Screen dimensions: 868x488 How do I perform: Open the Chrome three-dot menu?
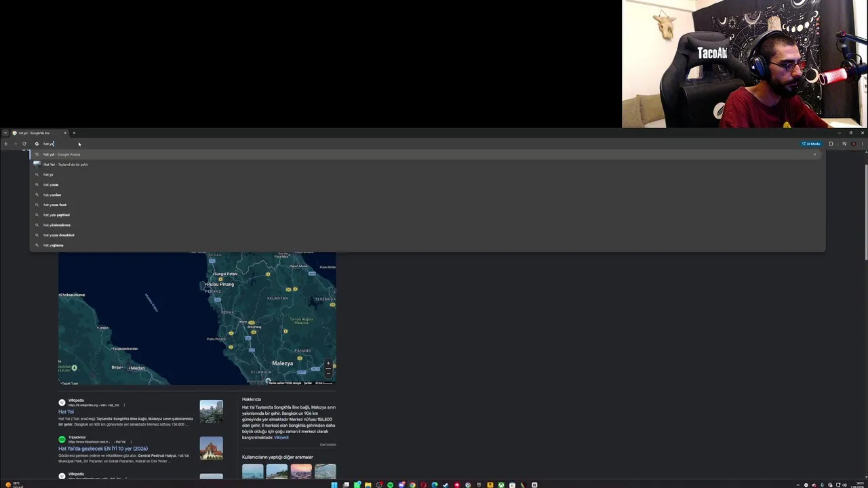pos(862,144)
